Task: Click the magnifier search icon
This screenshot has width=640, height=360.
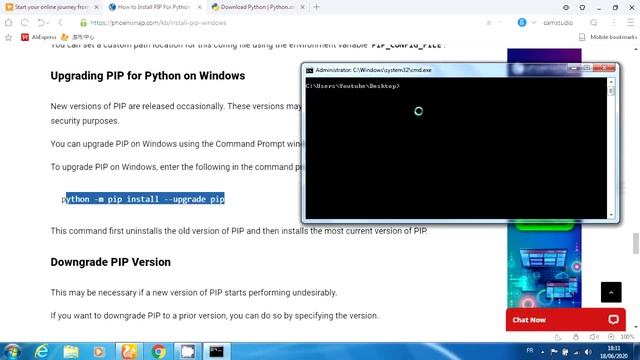Action: coord(593,23)
